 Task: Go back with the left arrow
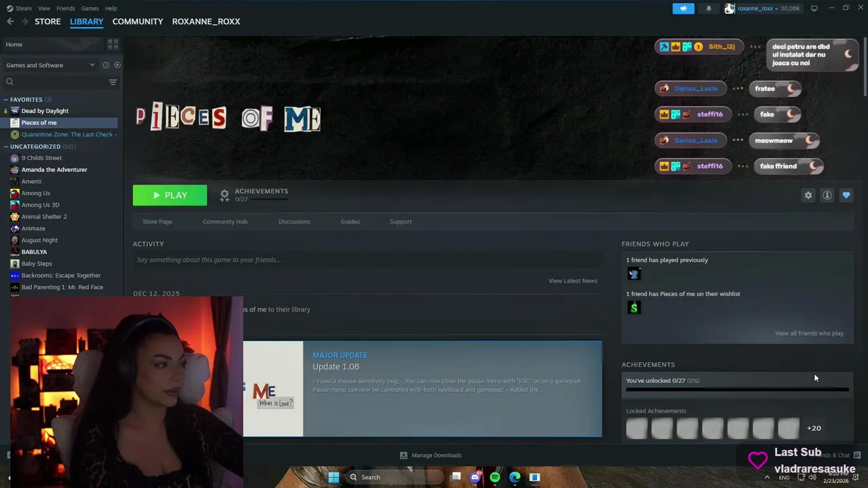pos(10,22)
